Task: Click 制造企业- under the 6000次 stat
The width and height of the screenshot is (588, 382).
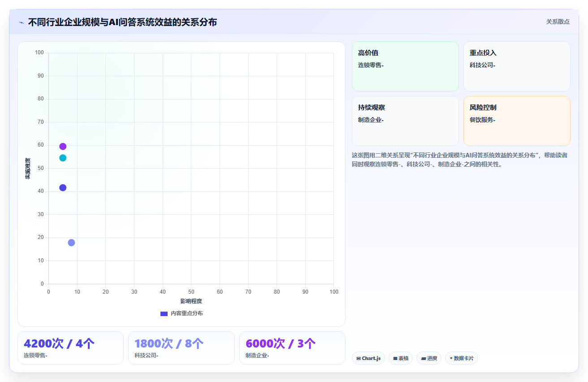Action: point(257,356)
